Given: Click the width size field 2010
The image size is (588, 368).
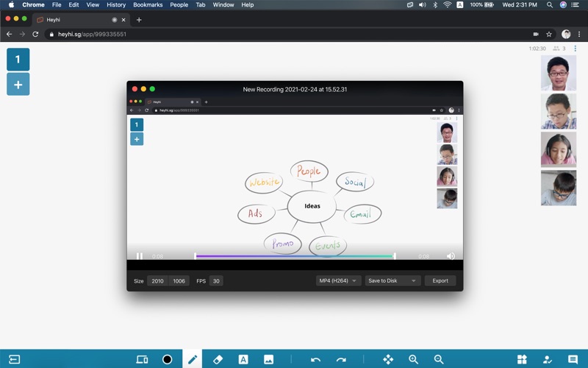Looking at the screenshot, I should (x=157, y=281).
